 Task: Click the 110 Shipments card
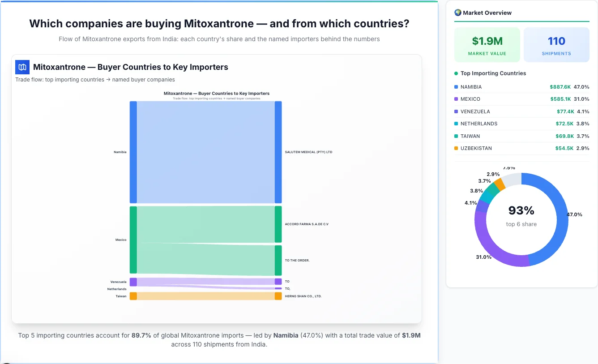[x=556, y=44]
